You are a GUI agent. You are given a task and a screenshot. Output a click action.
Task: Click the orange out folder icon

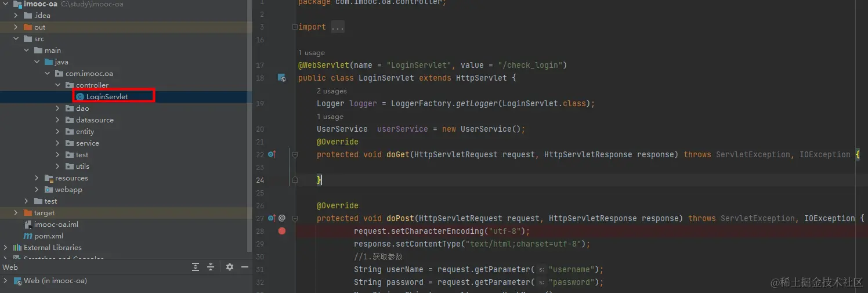point(28,27)
